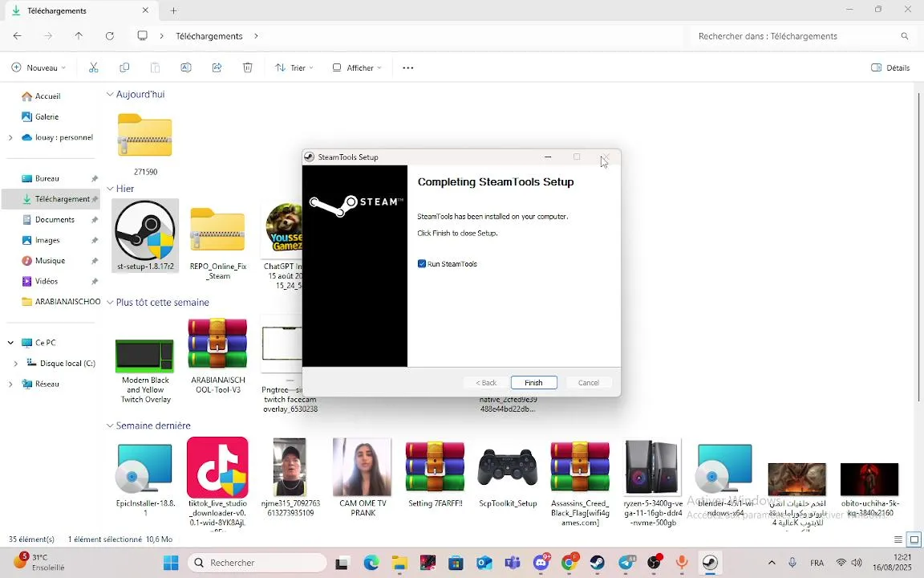Select the ScpToolkit_Setup gamepad file

(x=508, y=477)
